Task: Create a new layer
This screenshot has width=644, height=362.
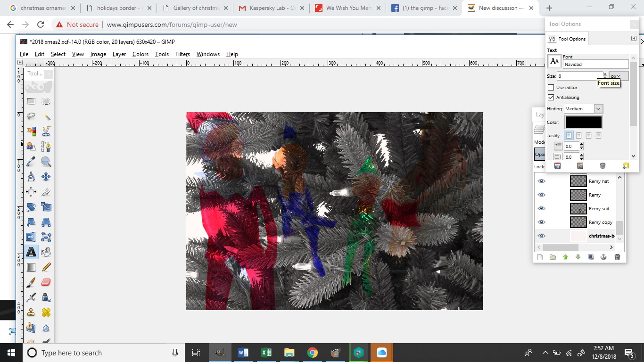Action: [x=540, y=257]
